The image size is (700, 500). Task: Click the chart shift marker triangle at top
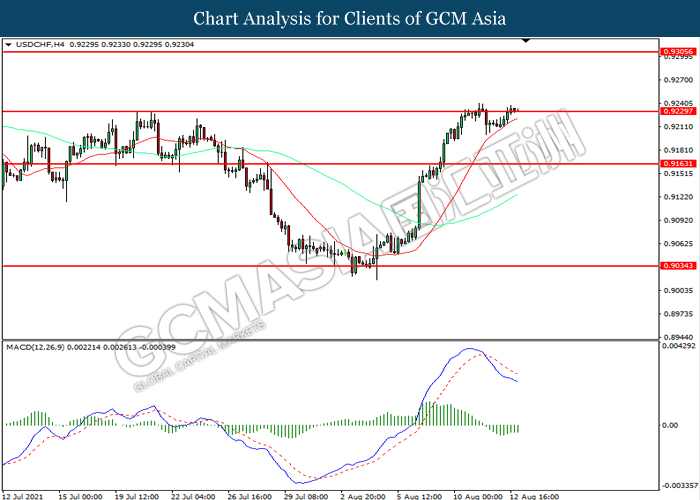click(x=526, y=42)
